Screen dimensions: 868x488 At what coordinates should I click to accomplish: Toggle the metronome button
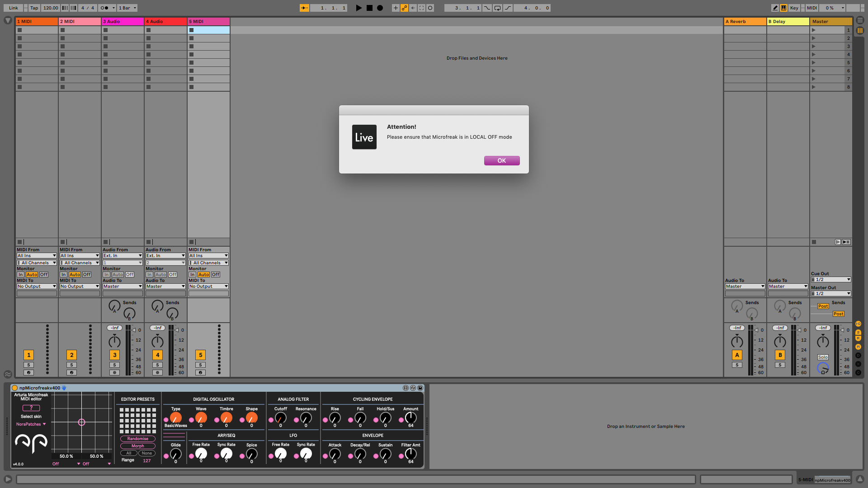(x=104, y=8)
